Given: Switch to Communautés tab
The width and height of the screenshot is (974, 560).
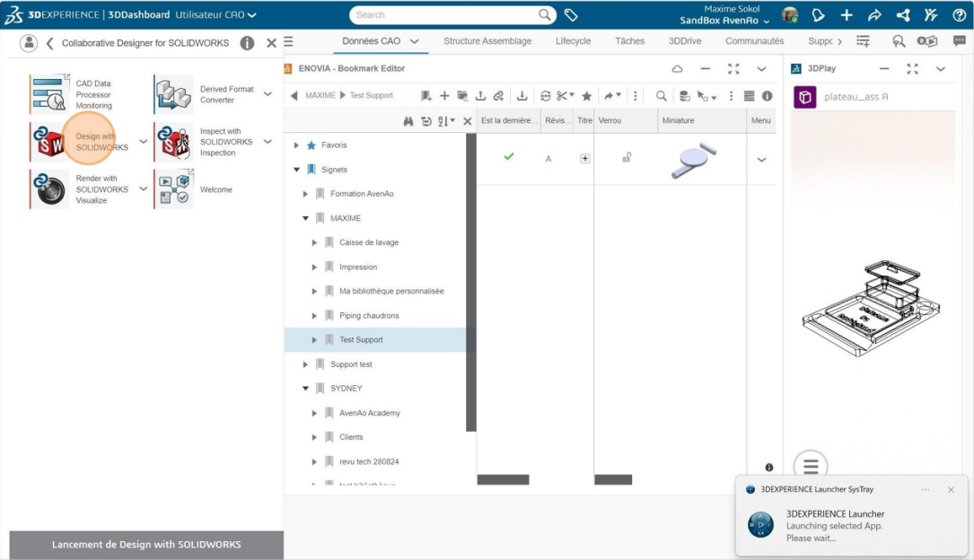Looking at the screenshot, I should click(754, 41).
